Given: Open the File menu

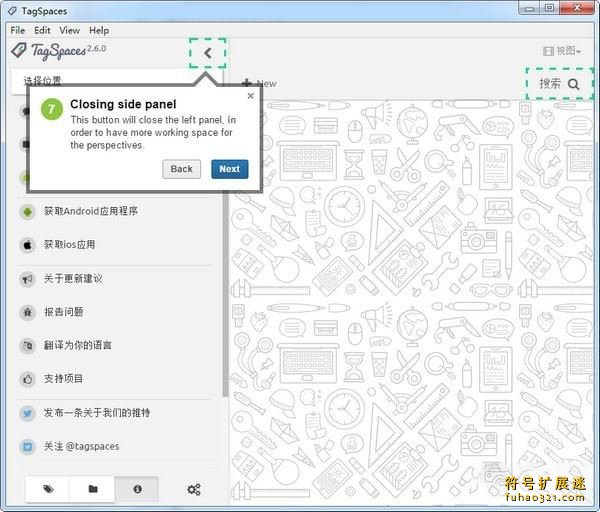Looking at the screenshot, I should click(x=18, y=30).
